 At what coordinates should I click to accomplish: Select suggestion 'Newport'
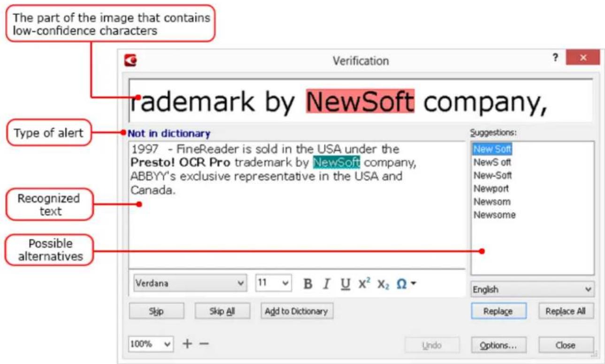(491, 189)
